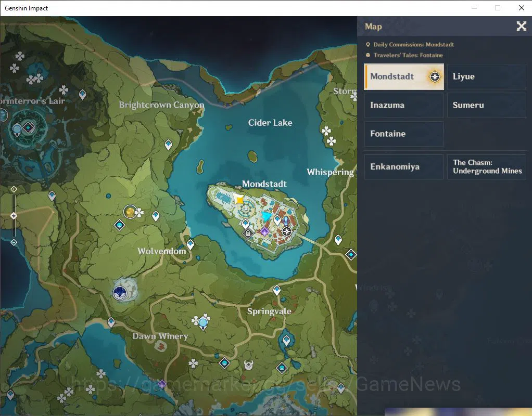Click the Dawn Winery map label
This screenshot has height=416, width=532.
160,336
